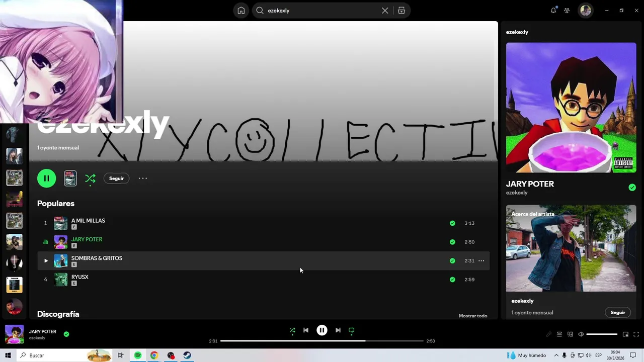
Task: Open the Windows Start menu
Action: click(8, 355)
